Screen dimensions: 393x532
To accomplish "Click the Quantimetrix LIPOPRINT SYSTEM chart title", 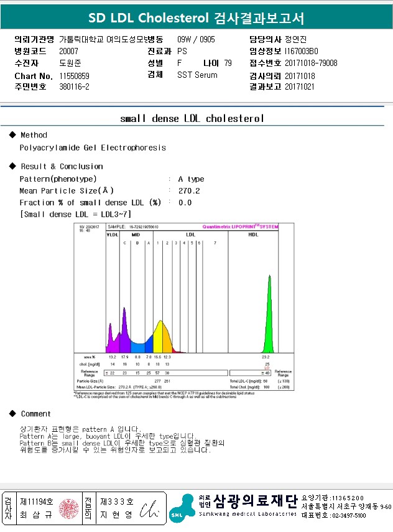I will [241, 226].
